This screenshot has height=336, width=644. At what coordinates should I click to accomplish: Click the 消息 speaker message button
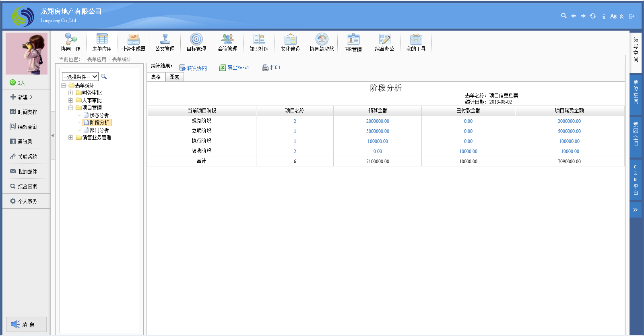26,324
